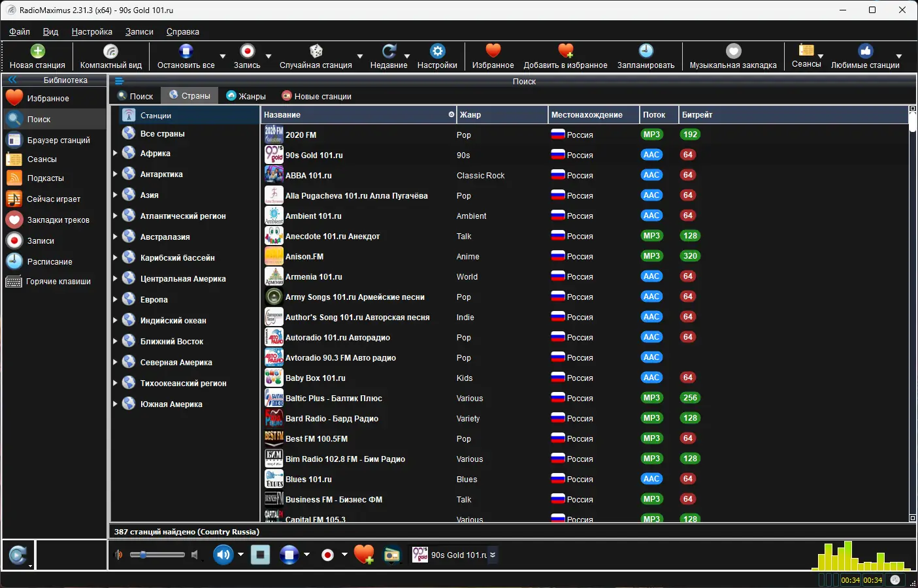The image size is (918, 588).
Task: Expand the Северная Америка tree node
Action: pyautogui.click(x=115, y=363)
